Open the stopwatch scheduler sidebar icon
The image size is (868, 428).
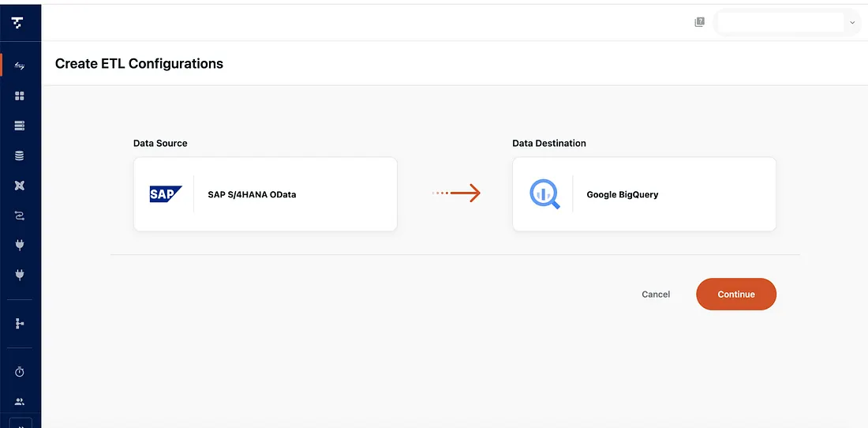20,372
